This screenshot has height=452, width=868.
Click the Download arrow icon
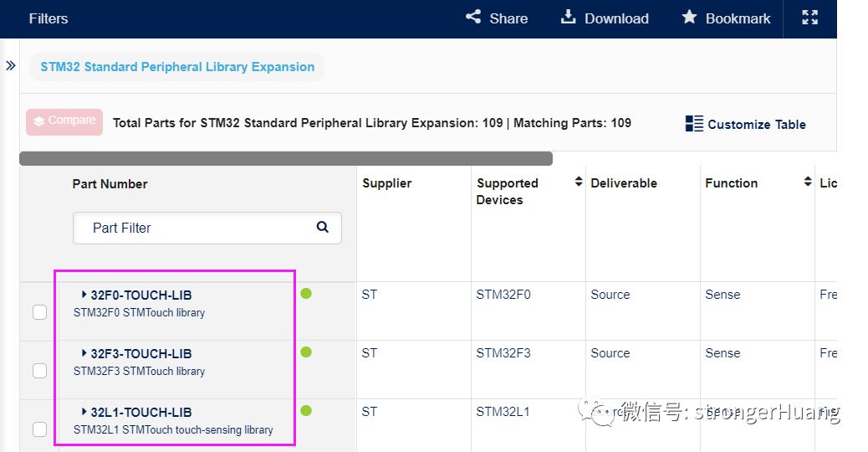(568, 17)
